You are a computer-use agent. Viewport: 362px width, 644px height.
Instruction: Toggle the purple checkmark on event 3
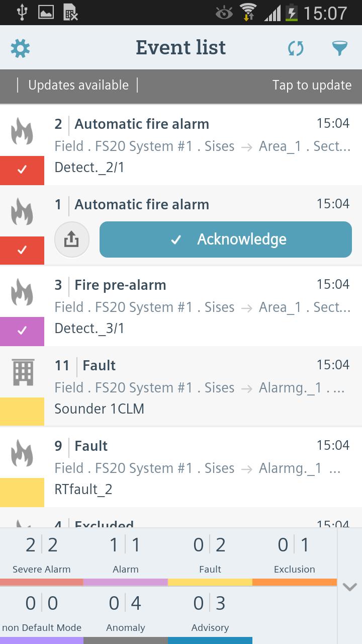coord(22,331)
